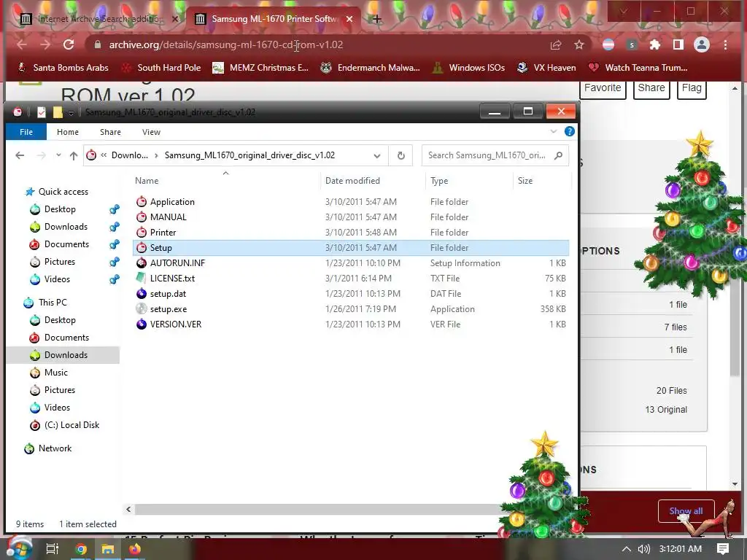Image resolution: width=747 pixels, height=560 pixels.
Task: Open the Chrome side panel icon
Action: pos(678,44)
